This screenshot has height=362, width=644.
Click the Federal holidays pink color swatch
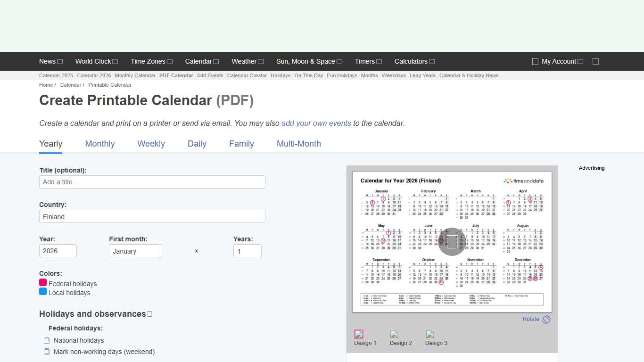43,282
